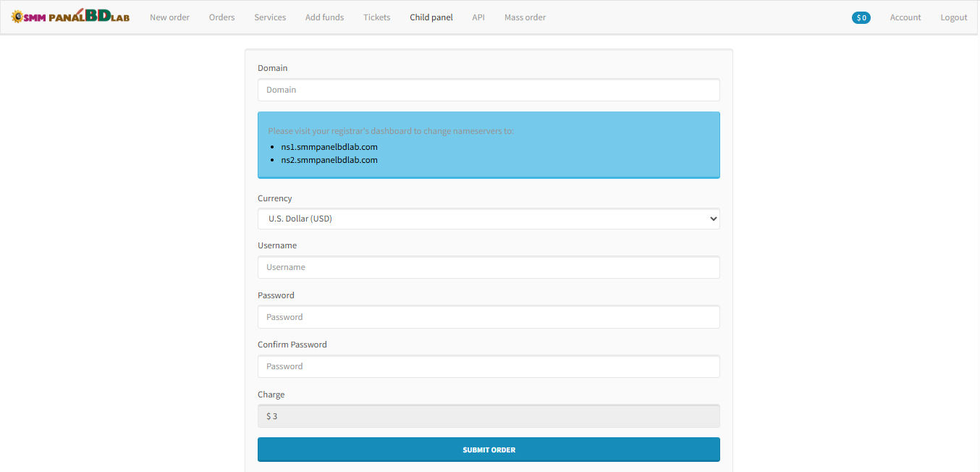The height and width of the screenshot is (472, 980).
Task: Go to Mass order page
Action: pyautogui.click(x=525, y=17)
